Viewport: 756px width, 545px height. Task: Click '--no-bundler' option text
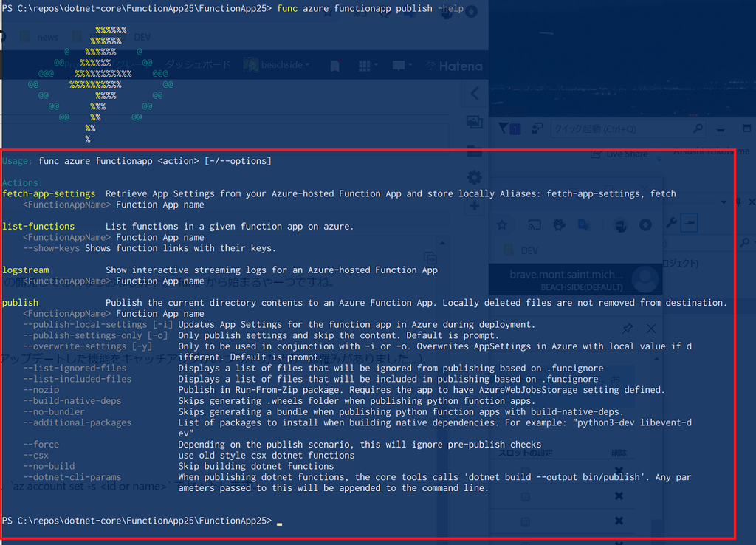53,412
